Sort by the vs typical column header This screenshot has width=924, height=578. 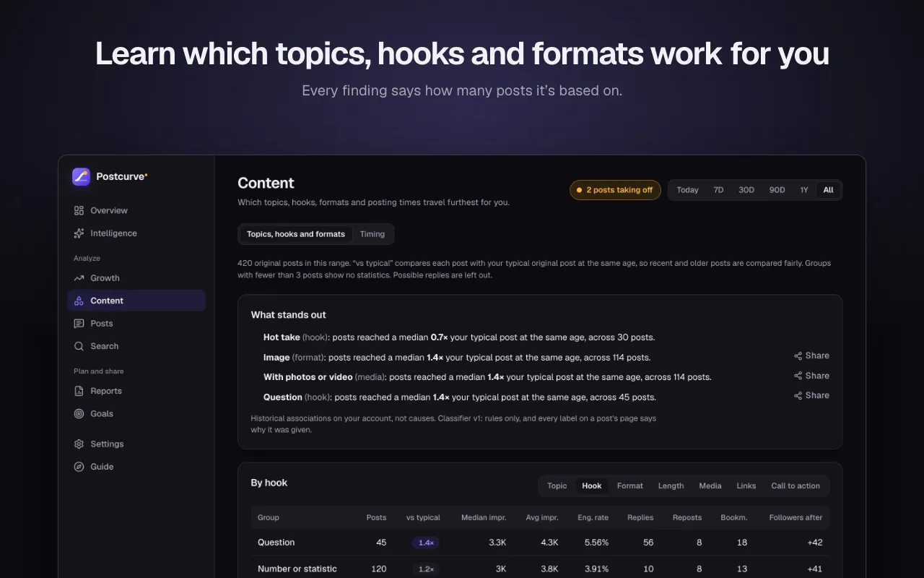[423, 517]
